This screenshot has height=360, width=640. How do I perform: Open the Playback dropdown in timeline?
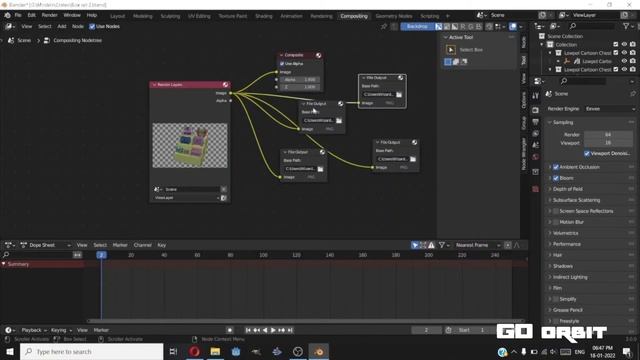click(x=33, y=330)
